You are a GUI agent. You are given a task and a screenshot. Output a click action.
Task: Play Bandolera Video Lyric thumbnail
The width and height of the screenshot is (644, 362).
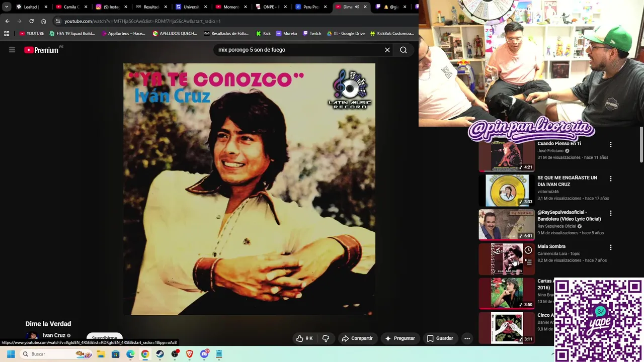507,225
